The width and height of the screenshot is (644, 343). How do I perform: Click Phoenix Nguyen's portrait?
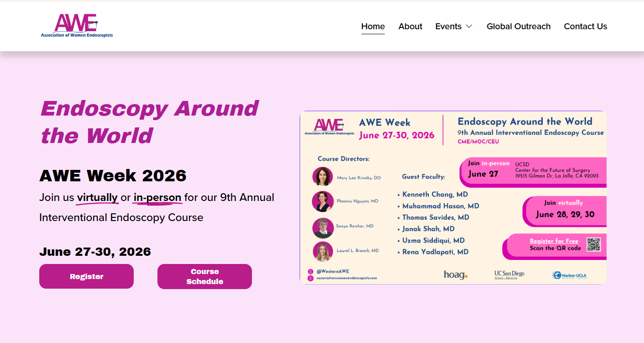click(323, 201)
